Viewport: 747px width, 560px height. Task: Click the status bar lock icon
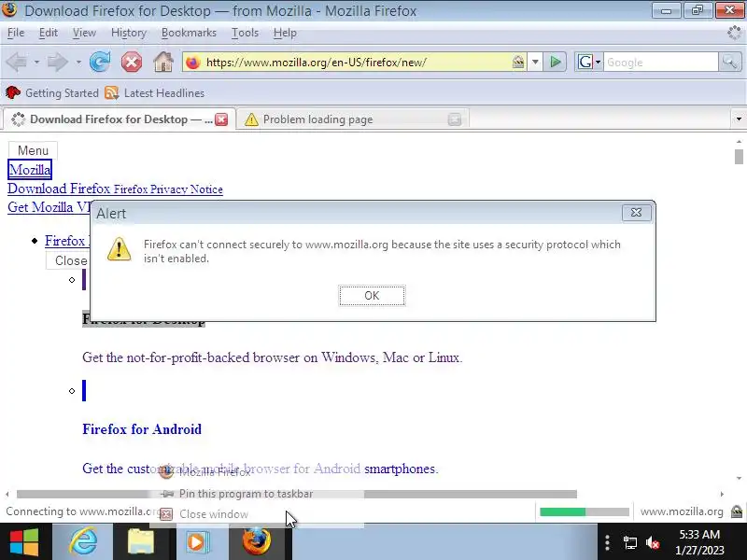(x=737, y=511)
